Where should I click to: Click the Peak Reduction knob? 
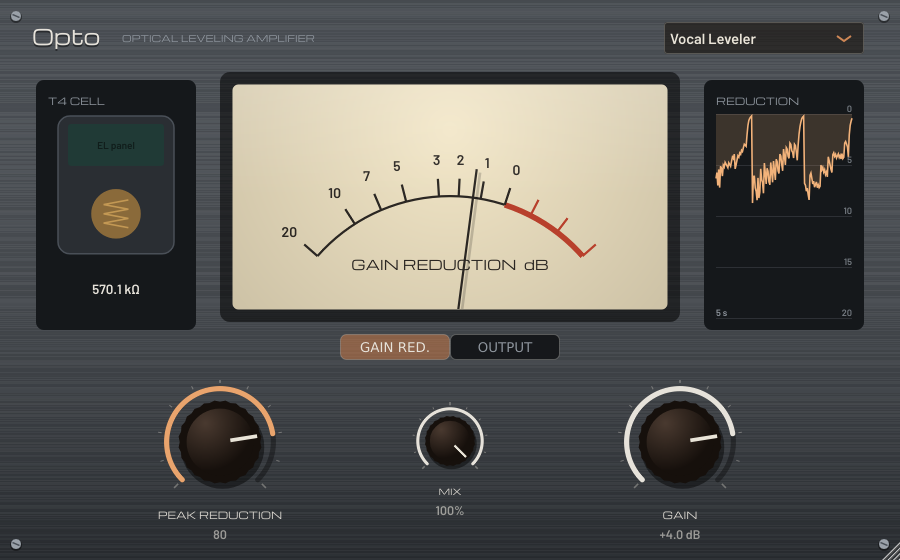[x=220, y=442]
